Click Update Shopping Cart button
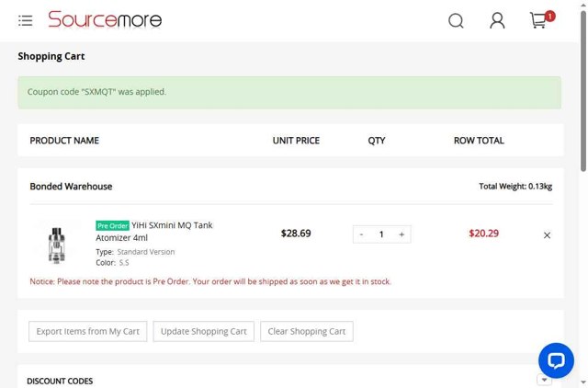The image size is (588, 388). (x=204, y=331)
